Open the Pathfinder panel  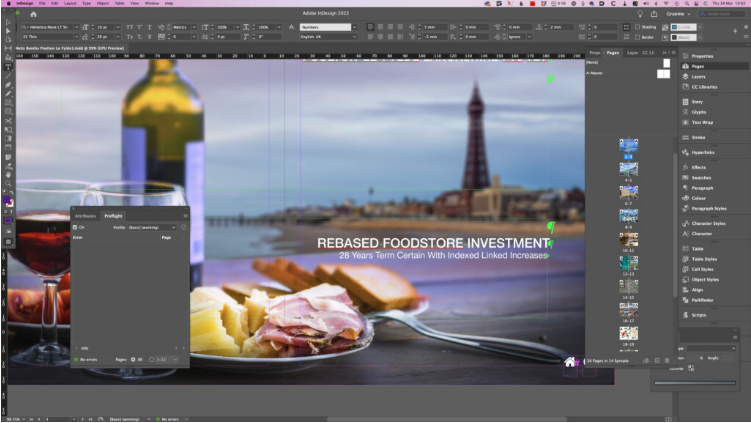coord(702,299)
